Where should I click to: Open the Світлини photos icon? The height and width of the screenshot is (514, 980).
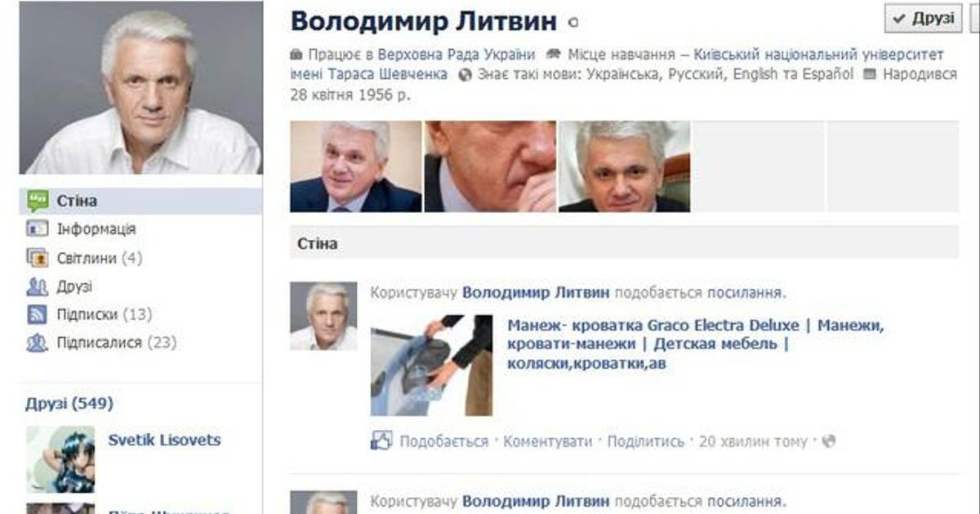38,258
